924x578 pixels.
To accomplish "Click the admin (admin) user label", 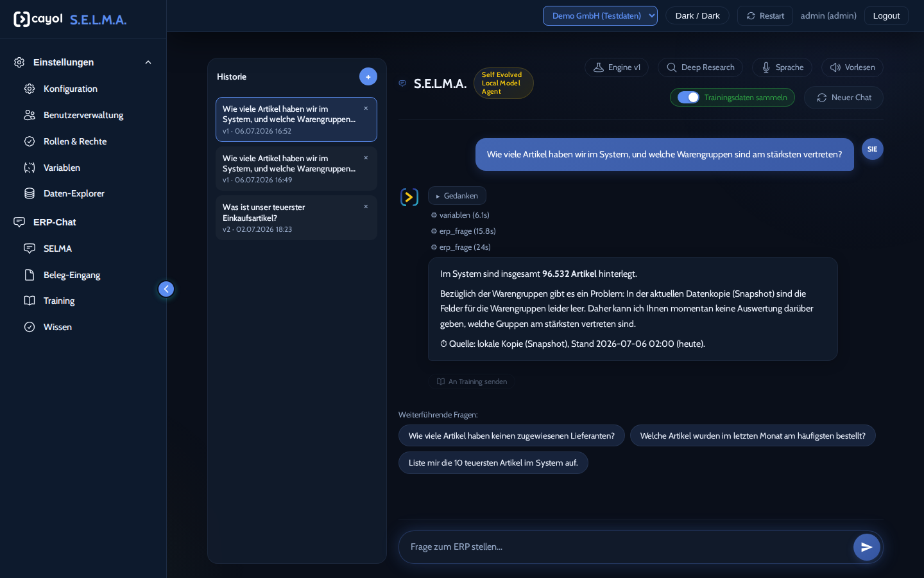I will [828, 15].
